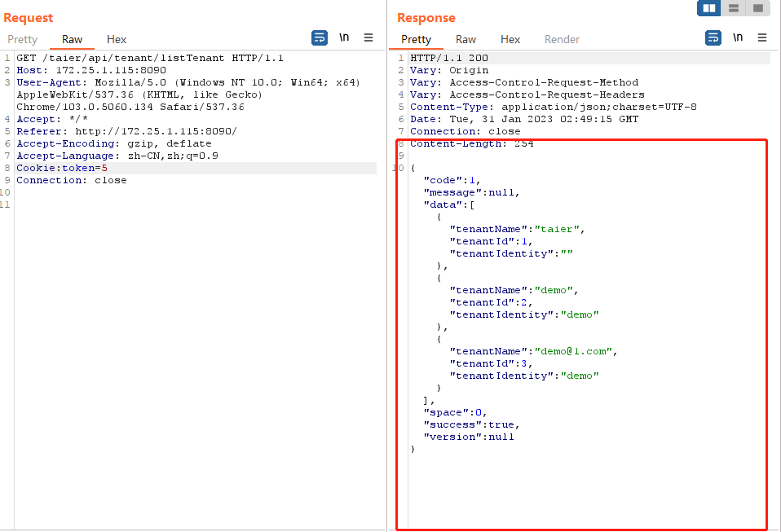
Task: Click the "tenantId":3 JSON line
Action: 491,364
